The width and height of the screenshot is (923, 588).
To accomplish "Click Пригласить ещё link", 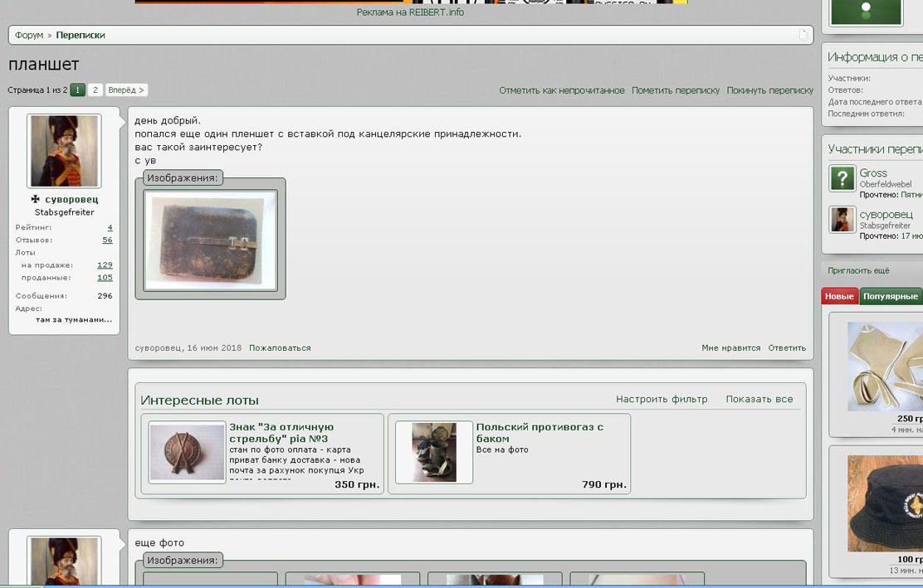I will (858, 270).
